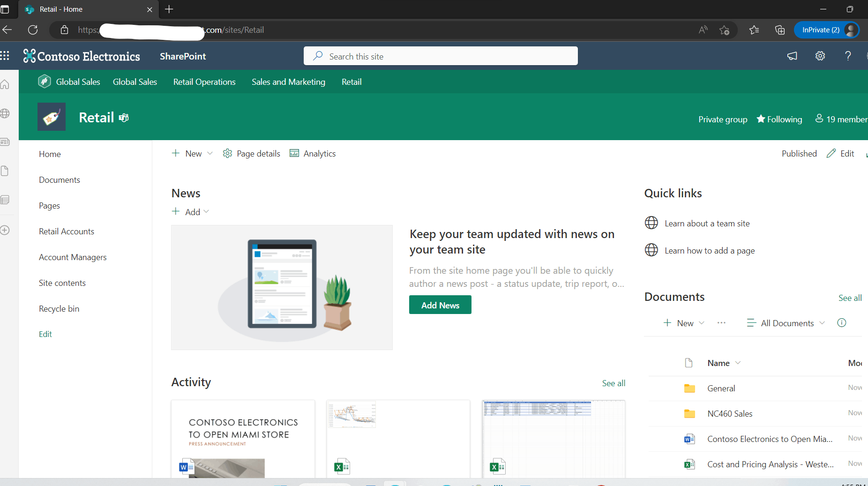Open the SharePoint app launcher grid
Image resolution: width=868 pixels, height=486 pixels.
coord(5,56)
